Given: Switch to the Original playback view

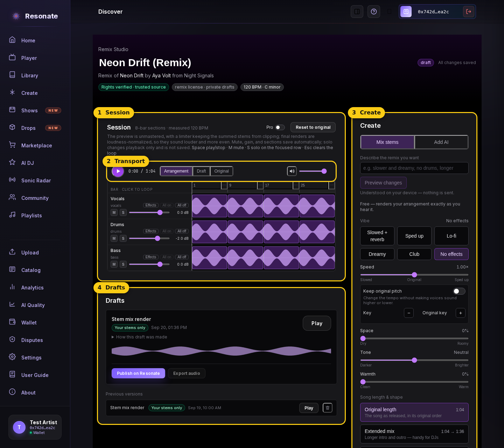Looking at the screenshot, I should (x=222, y=171).
